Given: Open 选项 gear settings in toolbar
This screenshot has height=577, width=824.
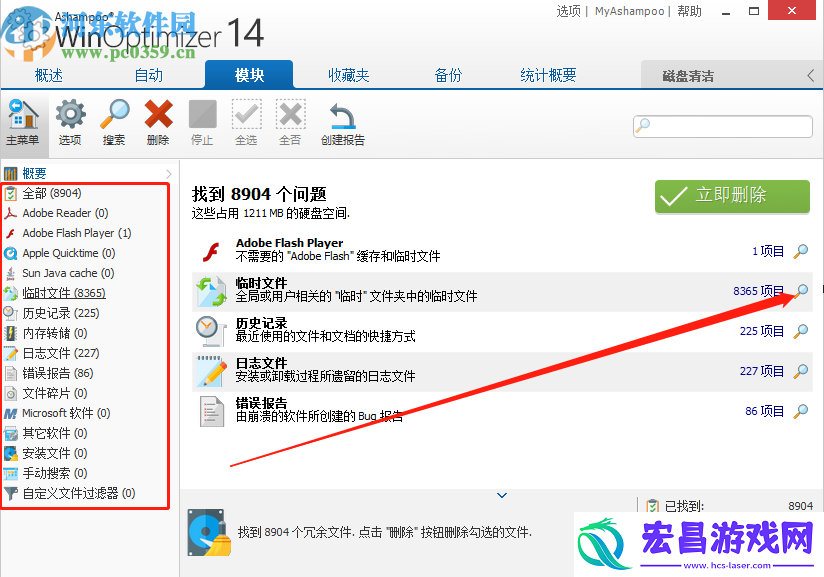Looking at the screenshot, I should point(70,115).
